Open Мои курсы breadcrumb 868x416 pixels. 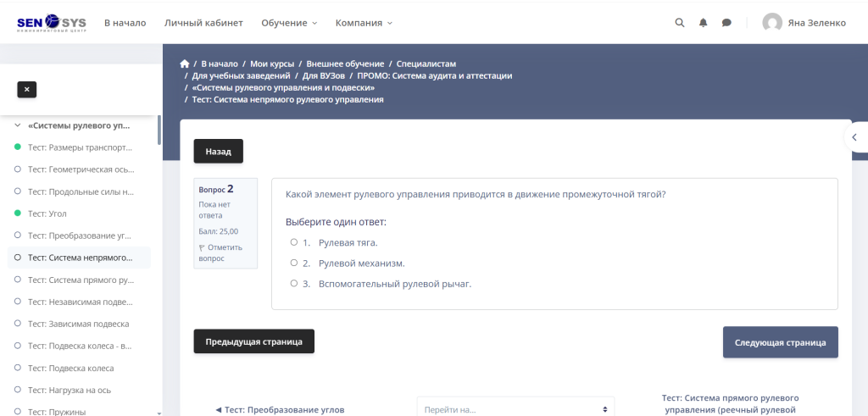[272, 64]
